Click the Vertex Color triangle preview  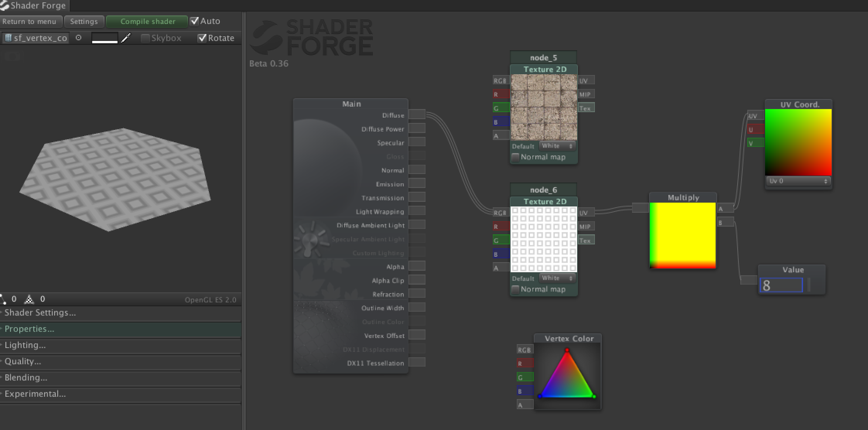coord(567,376)
